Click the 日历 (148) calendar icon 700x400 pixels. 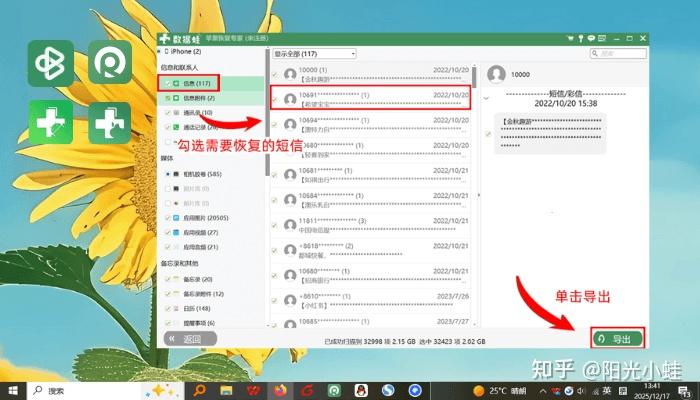pyautogui.click(x=176, y=308)
